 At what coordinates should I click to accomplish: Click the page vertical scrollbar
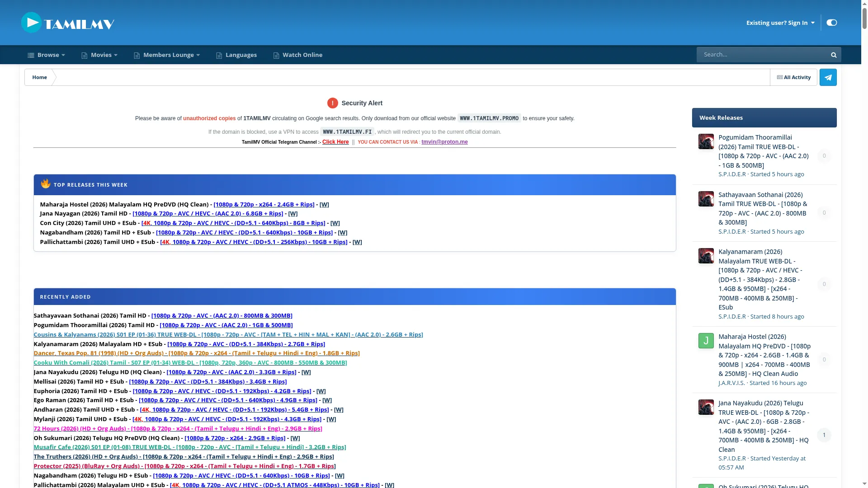(864, 244)
